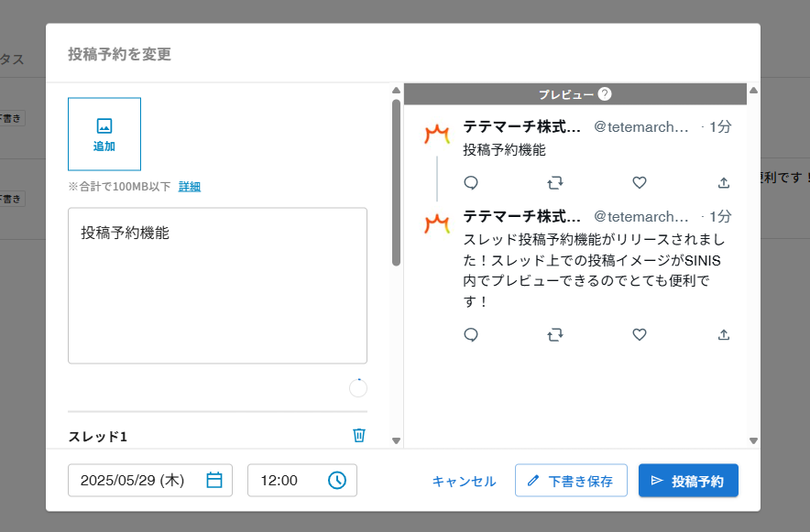Click the clock icon in the time field
Screen dimensions: 810x532
338,479
